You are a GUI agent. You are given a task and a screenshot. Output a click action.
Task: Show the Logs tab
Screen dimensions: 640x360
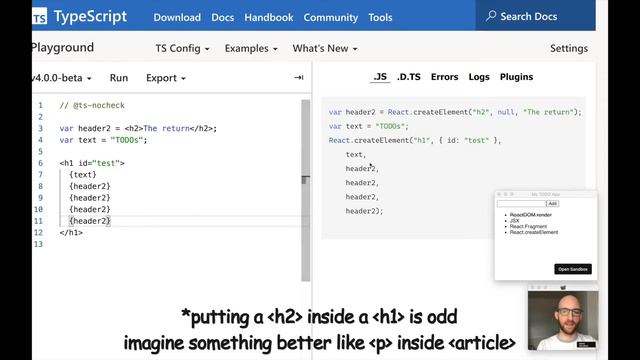[479, 77]
